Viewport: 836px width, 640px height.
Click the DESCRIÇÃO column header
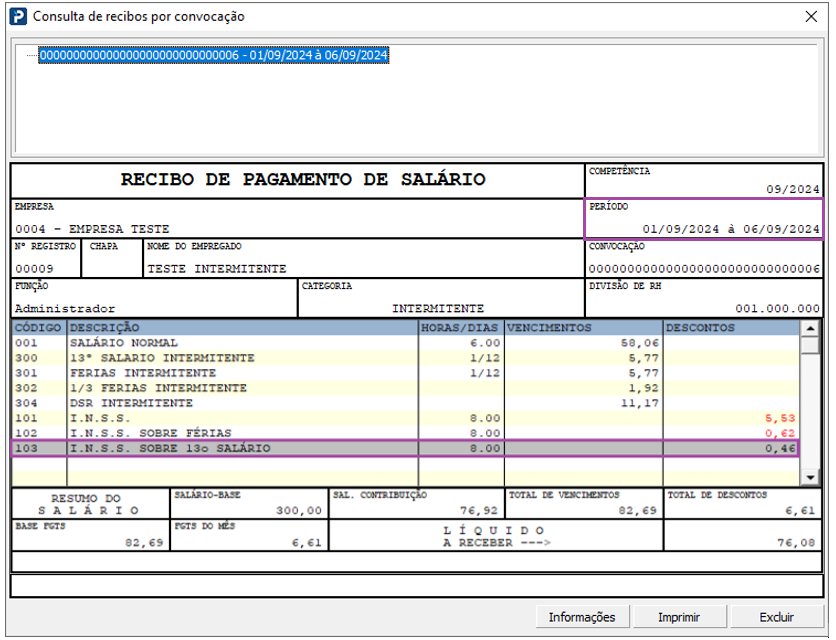point(243,327)
